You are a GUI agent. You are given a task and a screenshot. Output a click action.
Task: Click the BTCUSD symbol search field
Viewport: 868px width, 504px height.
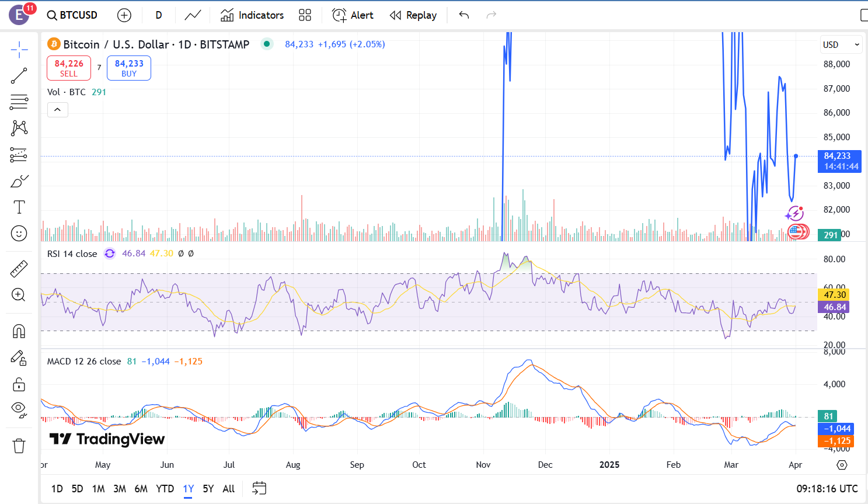pyautogui.click(x=72, y=15)
